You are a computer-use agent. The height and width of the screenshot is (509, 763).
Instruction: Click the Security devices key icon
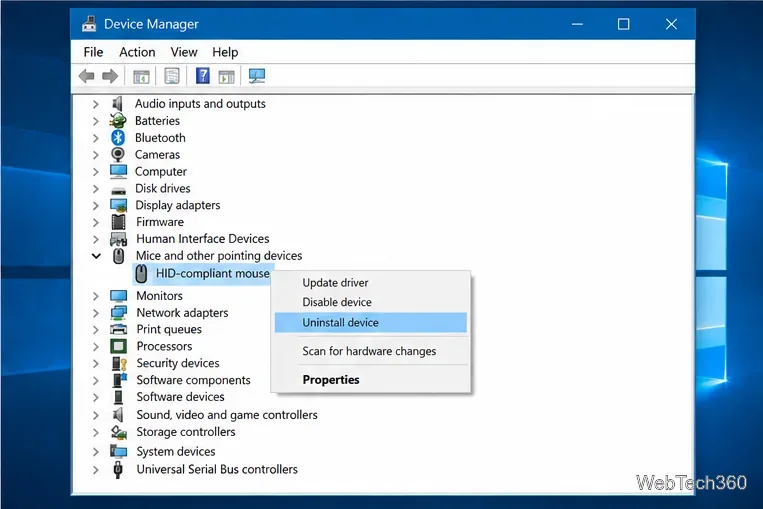(x=119, y=364)
